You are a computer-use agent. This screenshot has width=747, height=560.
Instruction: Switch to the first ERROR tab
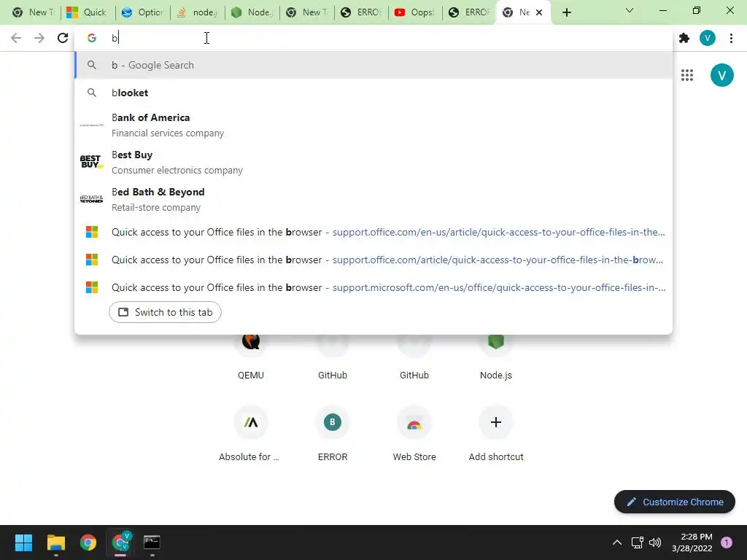[361, 12]
